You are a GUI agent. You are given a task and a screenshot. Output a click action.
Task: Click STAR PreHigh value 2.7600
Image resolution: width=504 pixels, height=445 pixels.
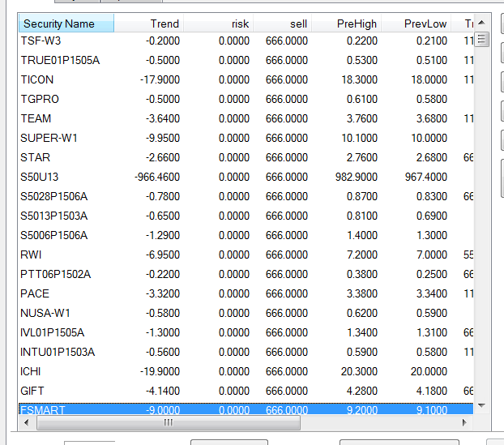(x=362, y=157)
